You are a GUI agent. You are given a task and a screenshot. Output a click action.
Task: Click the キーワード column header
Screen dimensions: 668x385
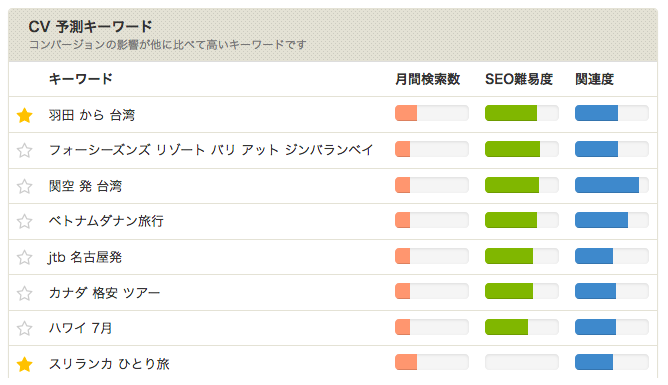pyautogui.click(x=81, y=79)
